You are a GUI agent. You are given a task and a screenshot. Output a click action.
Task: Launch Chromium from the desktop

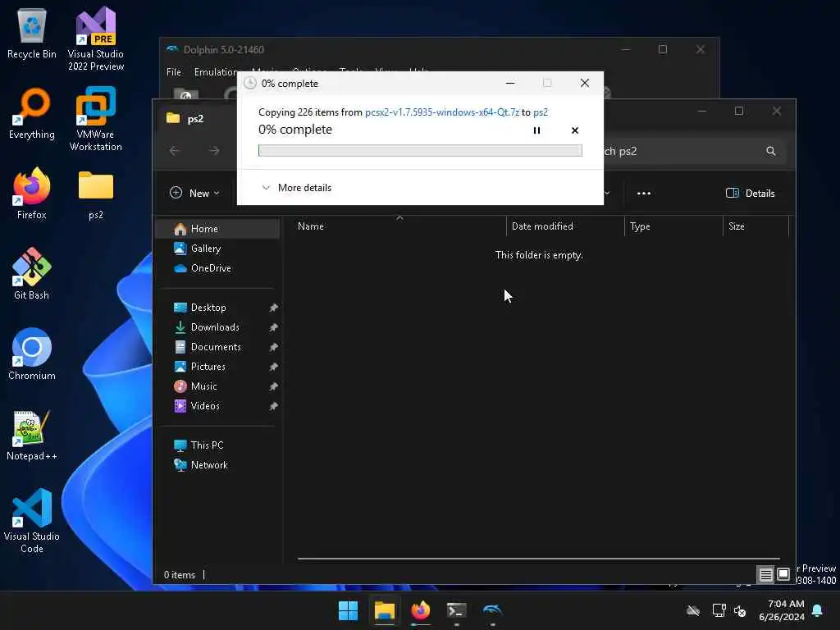pyautogui.click(x=32, y=354)
